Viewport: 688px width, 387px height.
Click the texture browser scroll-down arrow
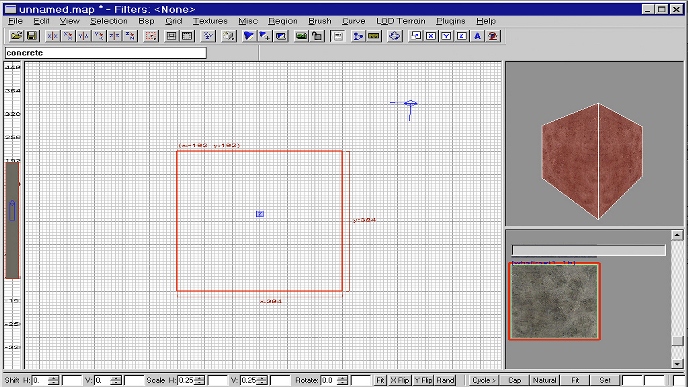pos(677,364)
